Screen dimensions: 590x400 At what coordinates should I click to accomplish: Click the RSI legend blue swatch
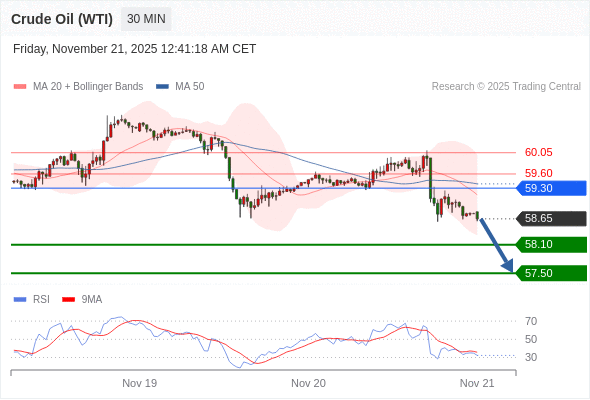(20, 300)
